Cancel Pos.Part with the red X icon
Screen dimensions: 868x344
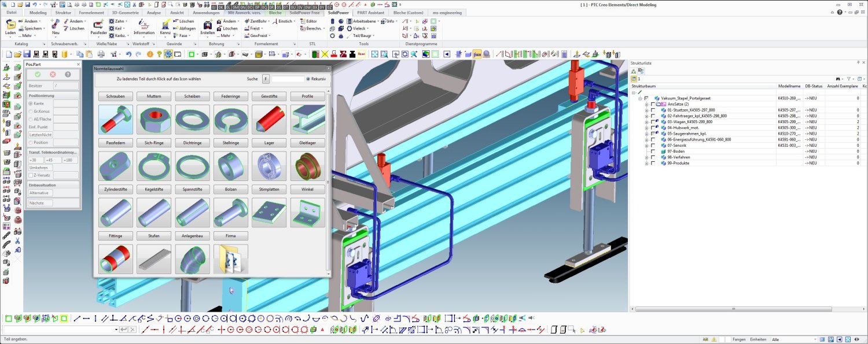point(53,75)
